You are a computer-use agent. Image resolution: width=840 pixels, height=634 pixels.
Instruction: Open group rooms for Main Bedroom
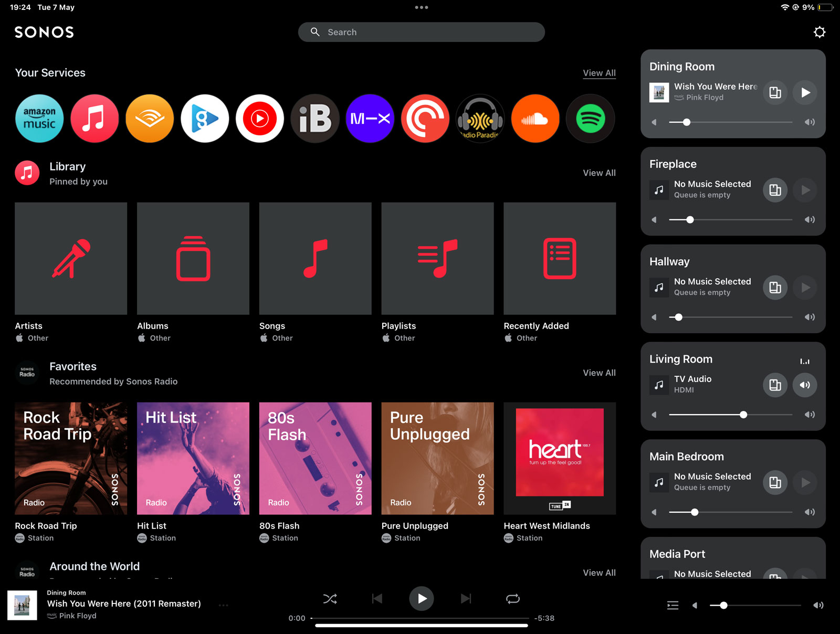775,483
